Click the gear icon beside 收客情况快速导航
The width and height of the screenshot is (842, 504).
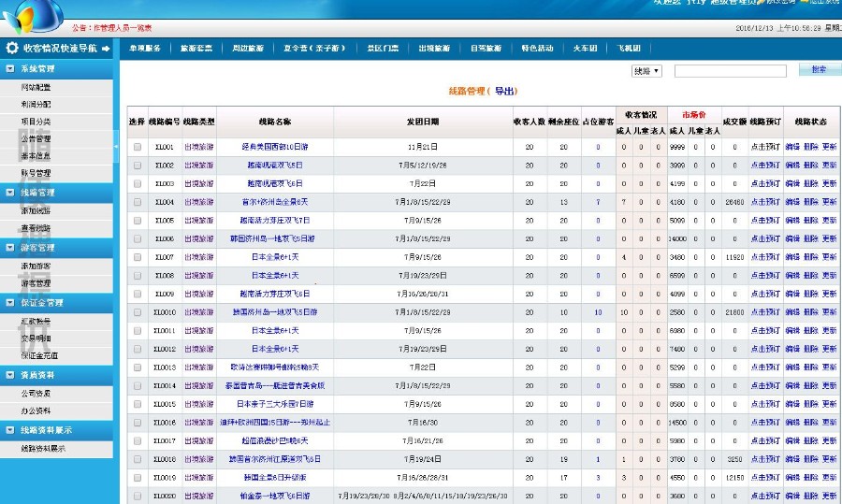point(12,48)
